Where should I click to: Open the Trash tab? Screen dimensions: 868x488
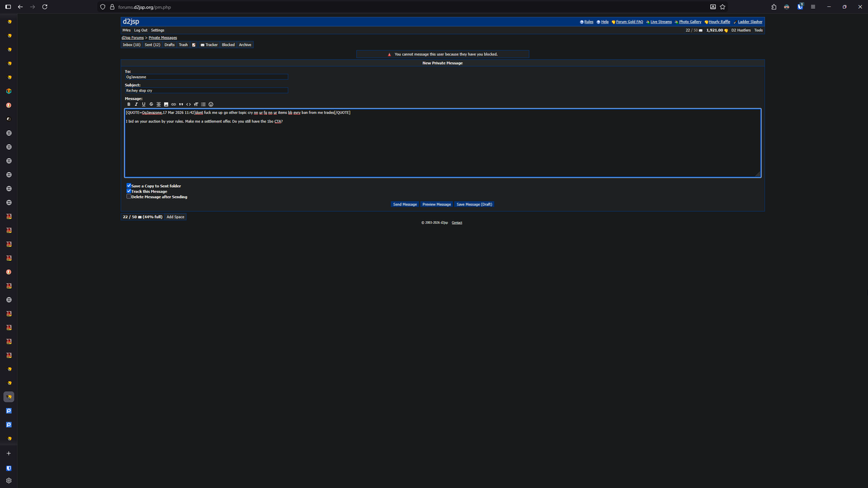tap(183, 45)
